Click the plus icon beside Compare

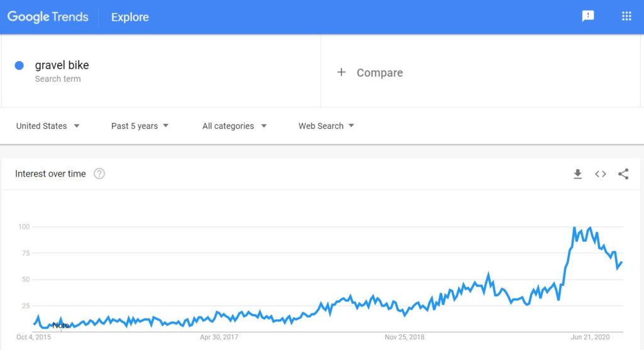pos(341,72)
